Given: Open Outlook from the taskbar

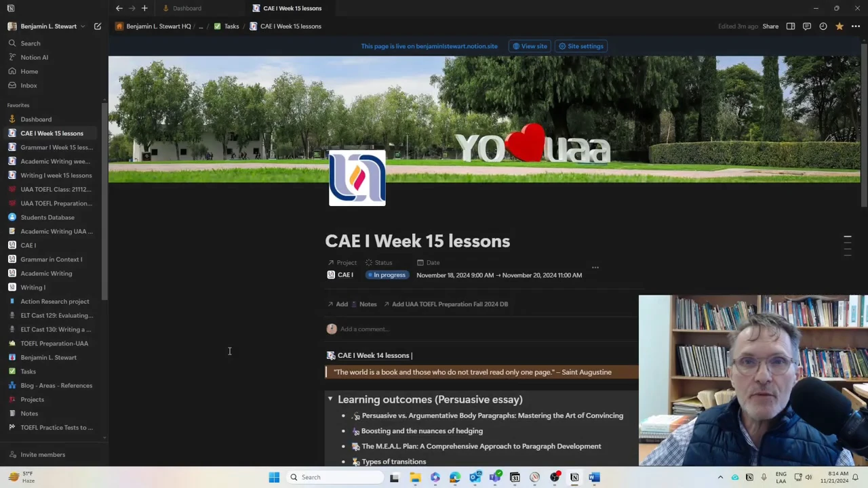Looking at the screenshot, I should [x=475, y=477].
